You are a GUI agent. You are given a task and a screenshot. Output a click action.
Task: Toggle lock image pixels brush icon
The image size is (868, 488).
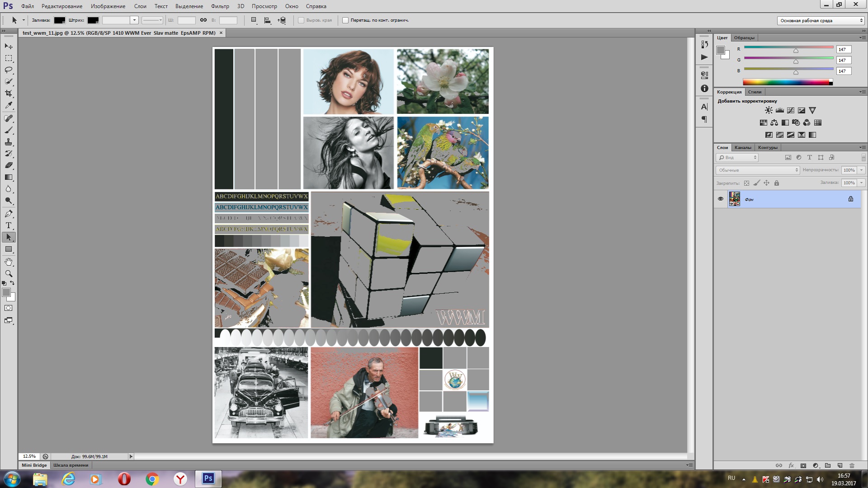(x=757, y=183)
